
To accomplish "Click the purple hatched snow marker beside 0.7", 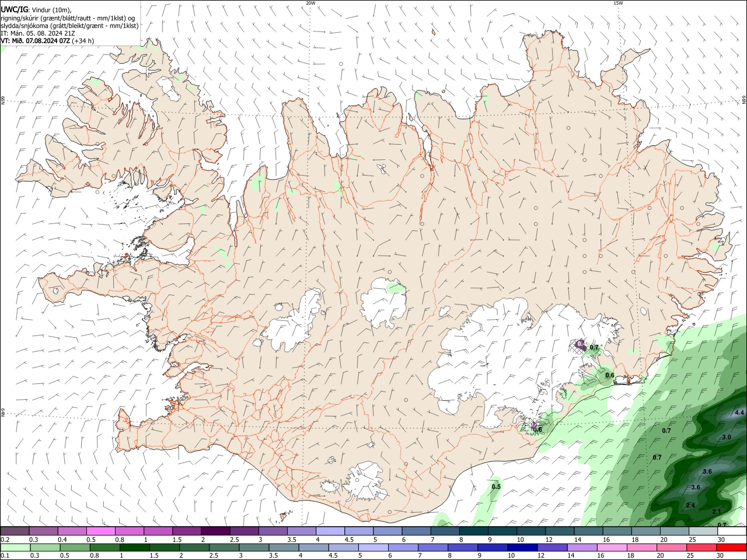I will click(580, 345).
